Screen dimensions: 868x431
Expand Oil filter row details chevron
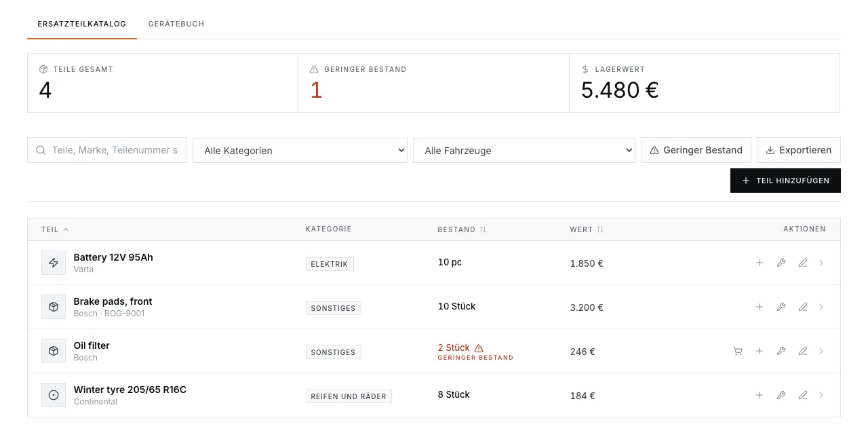pyautogui.click(x=821, y=351)
